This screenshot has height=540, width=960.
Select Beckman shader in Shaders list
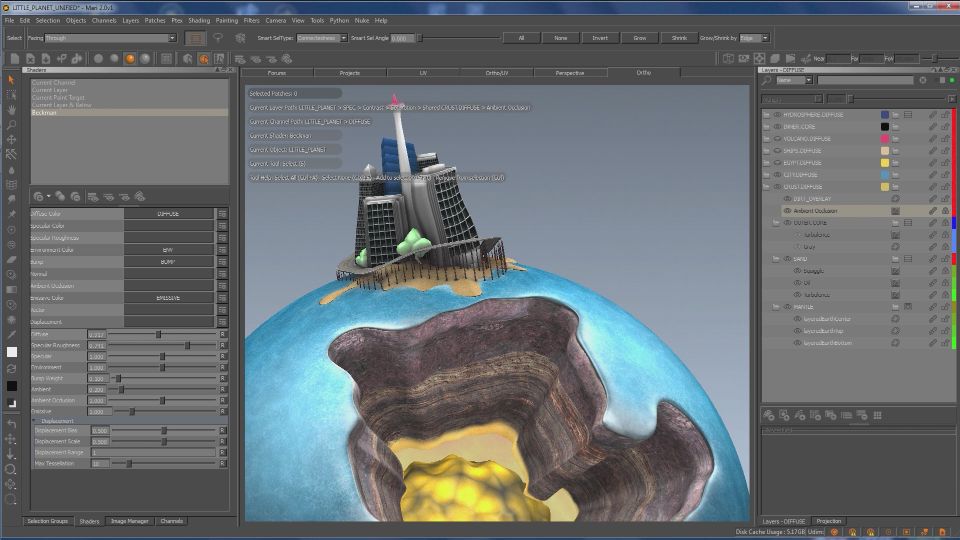pos(129,113)
